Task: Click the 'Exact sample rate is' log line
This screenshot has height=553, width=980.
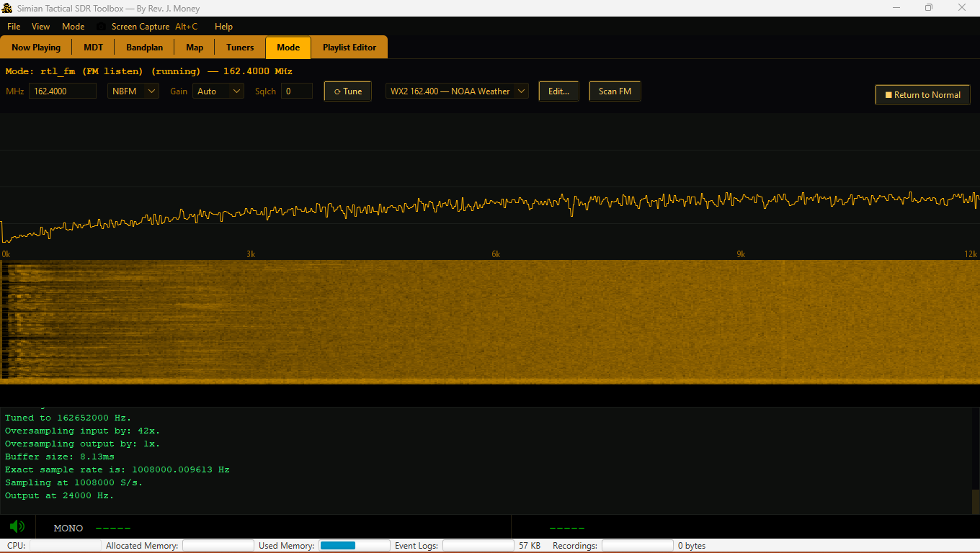Action: (117, 469)
